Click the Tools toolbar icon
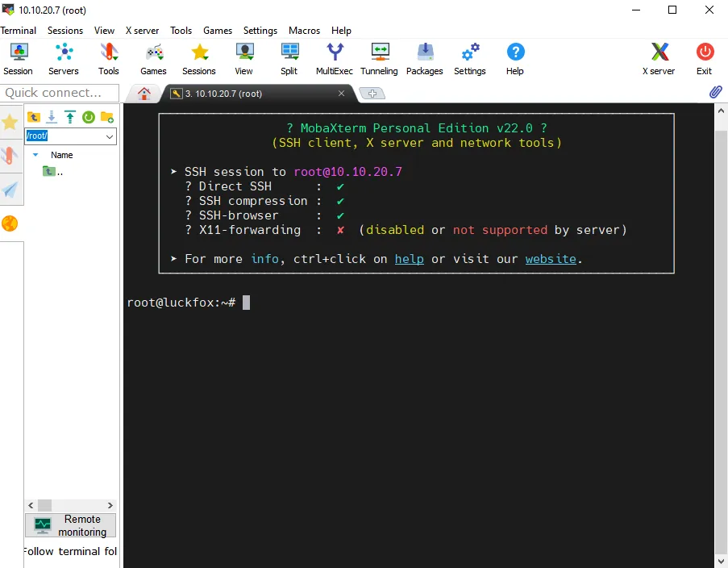Viewport: 728px width, 568px height. (109, 59)
